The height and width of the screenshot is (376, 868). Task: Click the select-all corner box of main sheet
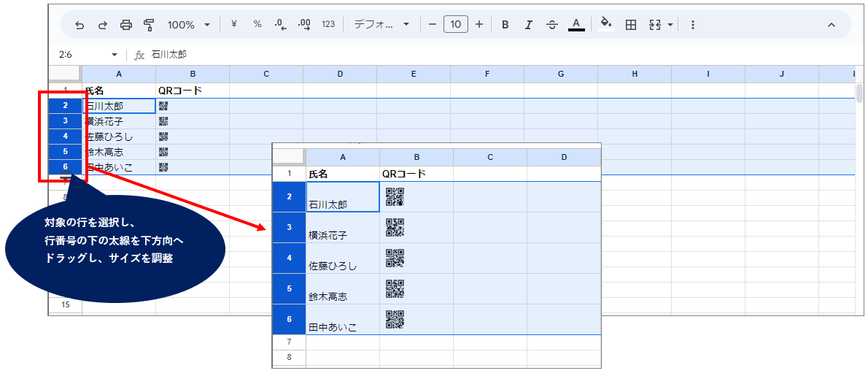point(66,74)
